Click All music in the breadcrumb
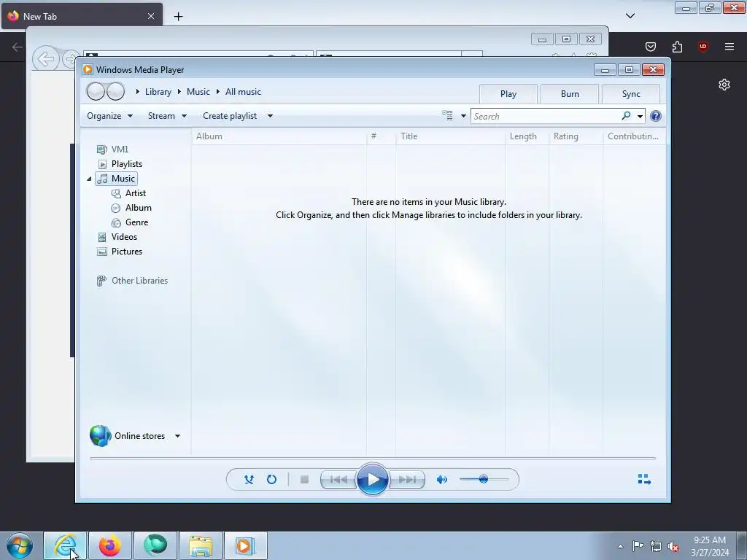The height and width of the screenshot is (560, 747). point(243,92)
